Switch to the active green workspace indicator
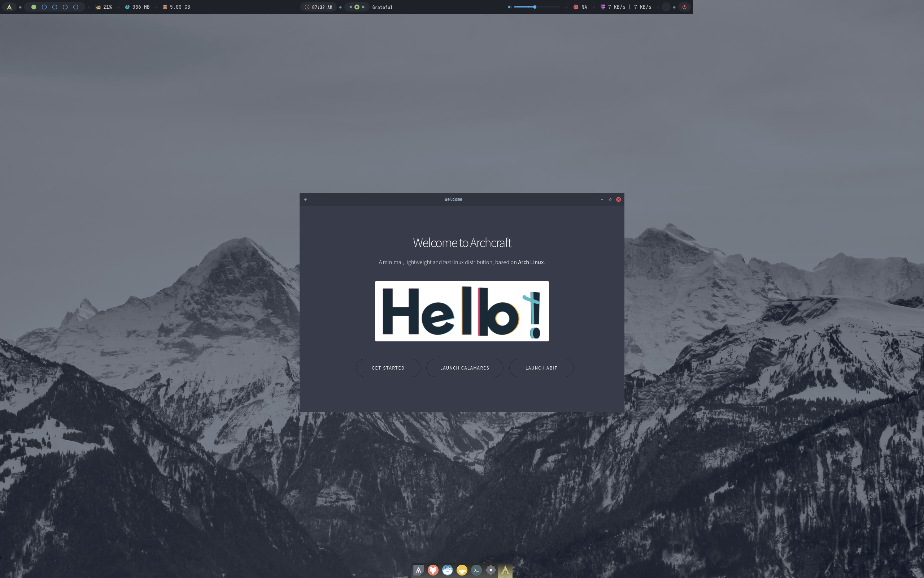This screenshot has width=924, height=578. pos(34,7)
